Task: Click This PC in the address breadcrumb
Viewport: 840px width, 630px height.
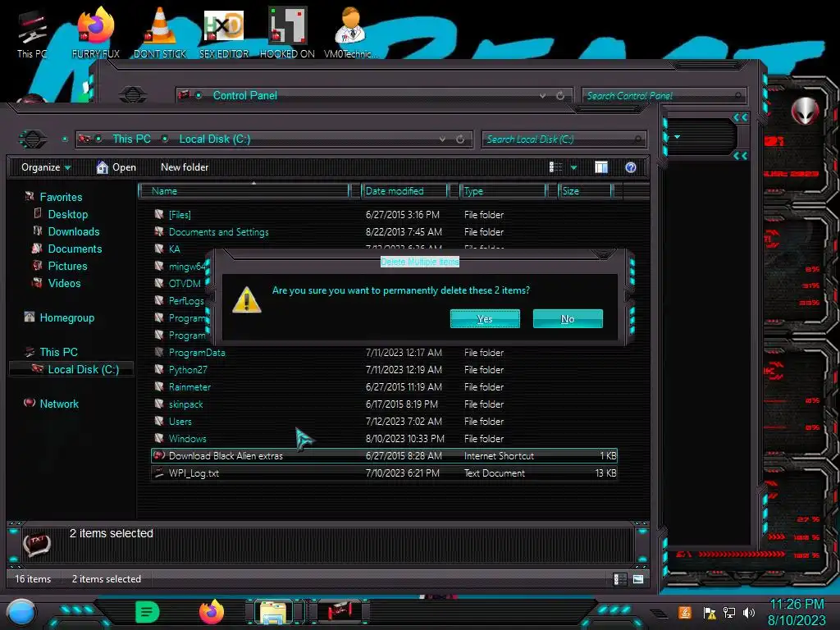Action: [x=131, y=139]
